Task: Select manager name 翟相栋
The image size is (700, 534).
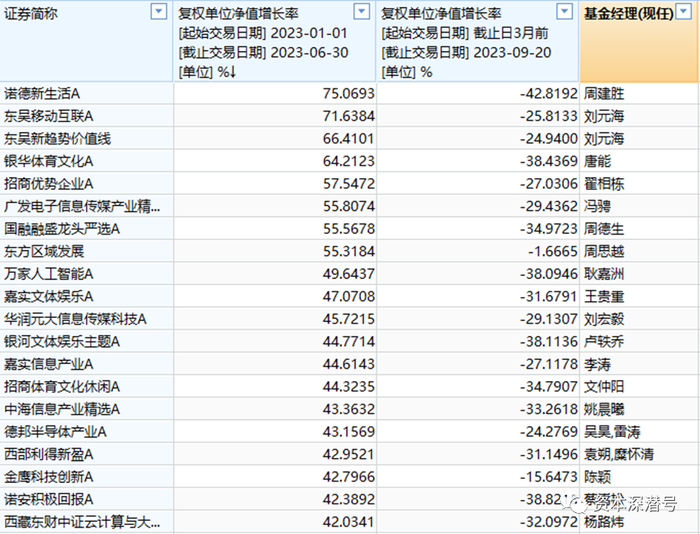Action: pyautogui.click(x=604, y=184)
